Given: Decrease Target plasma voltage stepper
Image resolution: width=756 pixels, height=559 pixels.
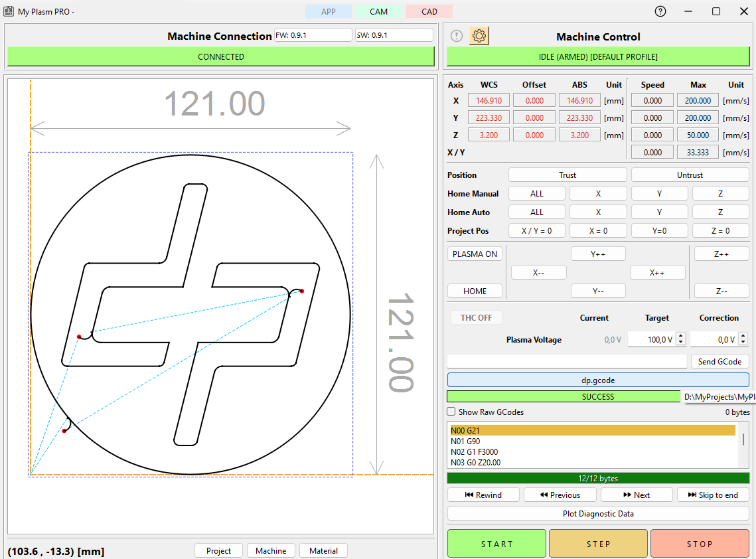Looking at the screenshot, I should click(x=680, y=343).
